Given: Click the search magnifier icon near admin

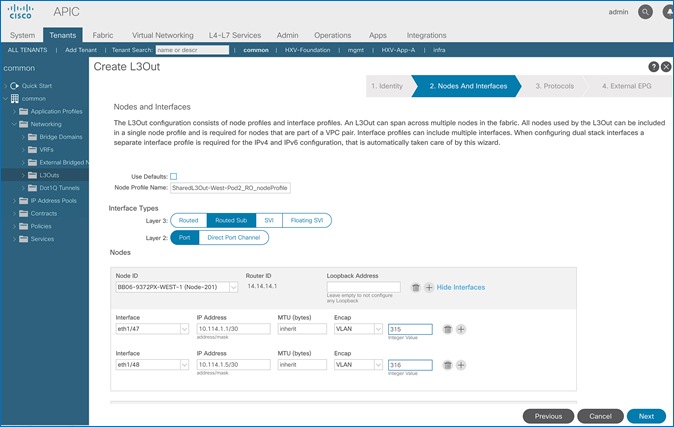Looking at the screenshot, I should pos(645,12).
